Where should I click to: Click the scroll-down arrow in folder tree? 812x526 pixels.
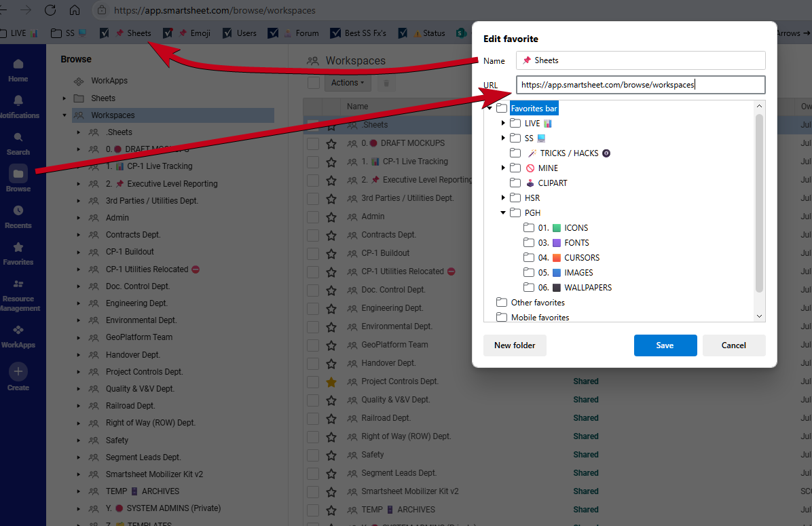coord(759,316)
